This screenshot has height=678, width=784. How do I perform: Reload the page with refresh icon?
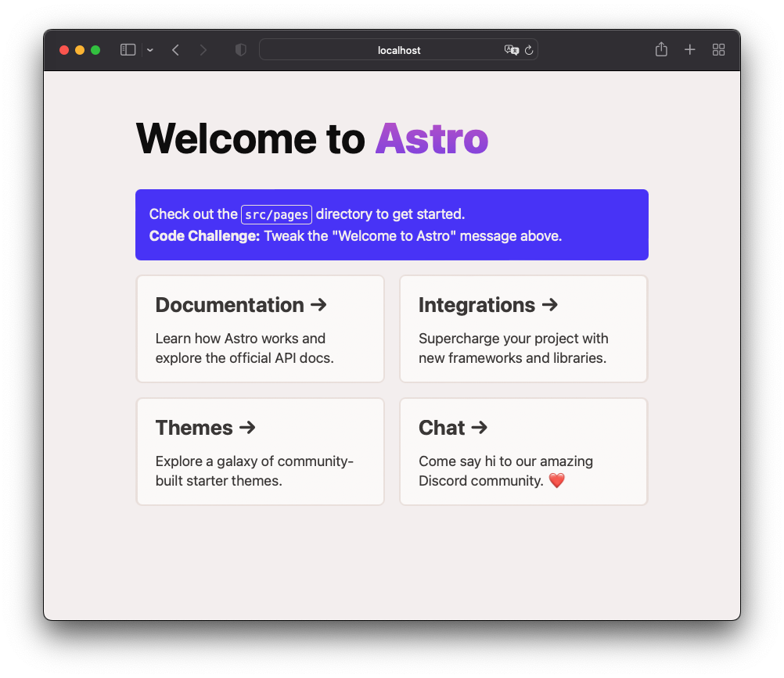(529, 50)
